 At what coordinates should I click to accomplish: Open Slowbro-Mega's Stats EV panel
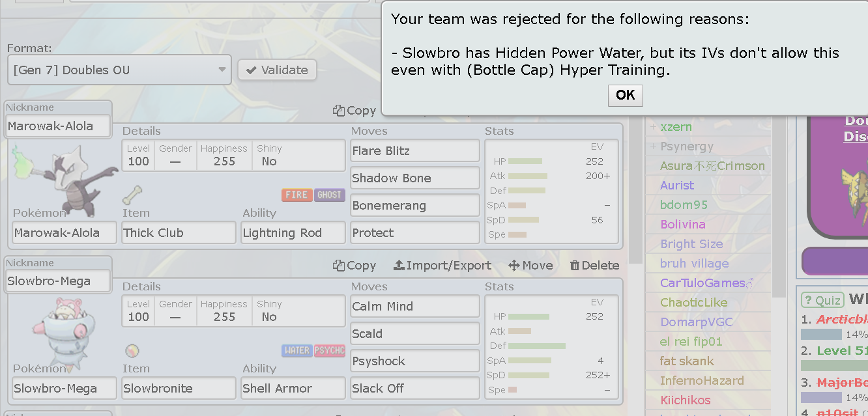[551, 347]
